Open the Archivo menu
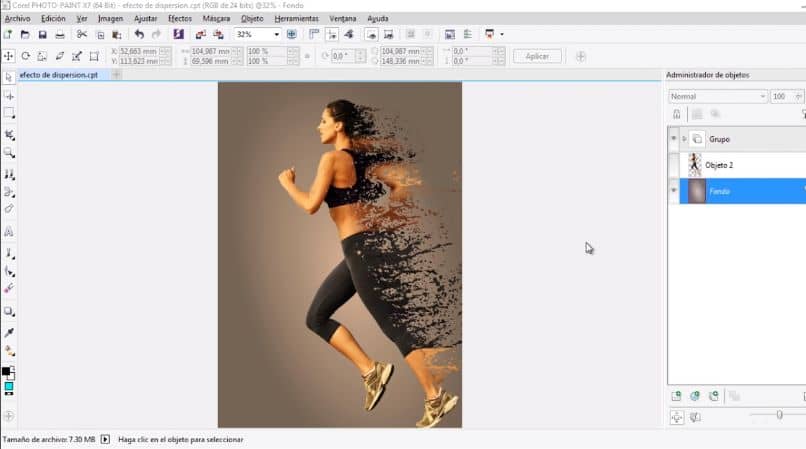Screen dimensions: 806x449 coord(17,19)
